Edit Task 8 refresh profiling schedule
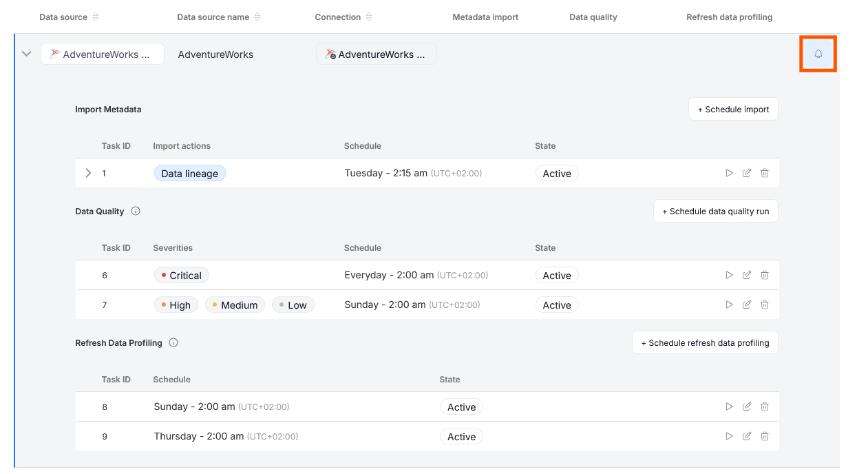 747,406
